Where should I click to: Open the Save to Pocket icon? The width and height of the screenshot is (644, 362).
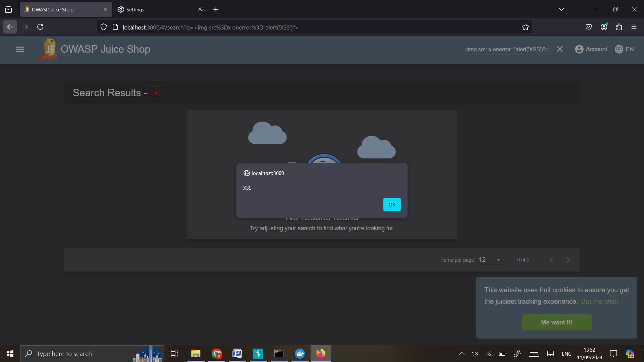tap(588, 27)
